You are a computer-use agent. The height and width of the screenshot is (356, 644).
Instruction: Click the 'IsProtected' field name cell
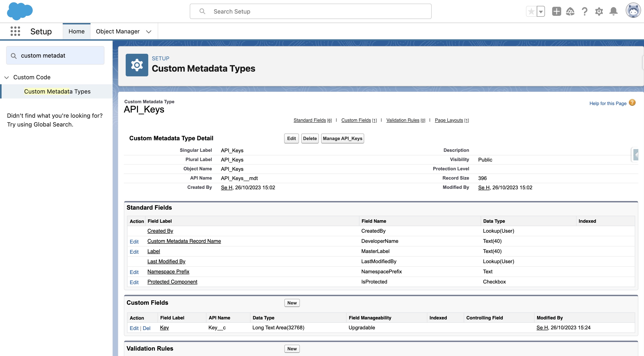[x=374, y=282]
